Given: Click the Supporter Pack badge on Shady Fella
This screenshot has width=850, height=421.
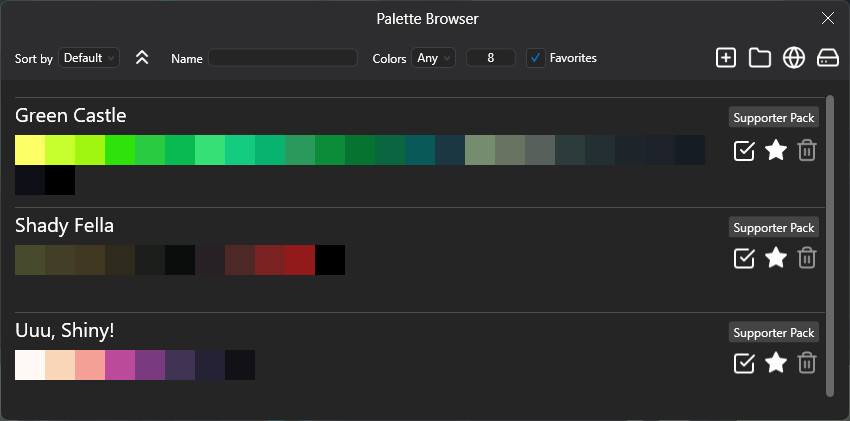Looking at the screenshot, I should (774, 227).
